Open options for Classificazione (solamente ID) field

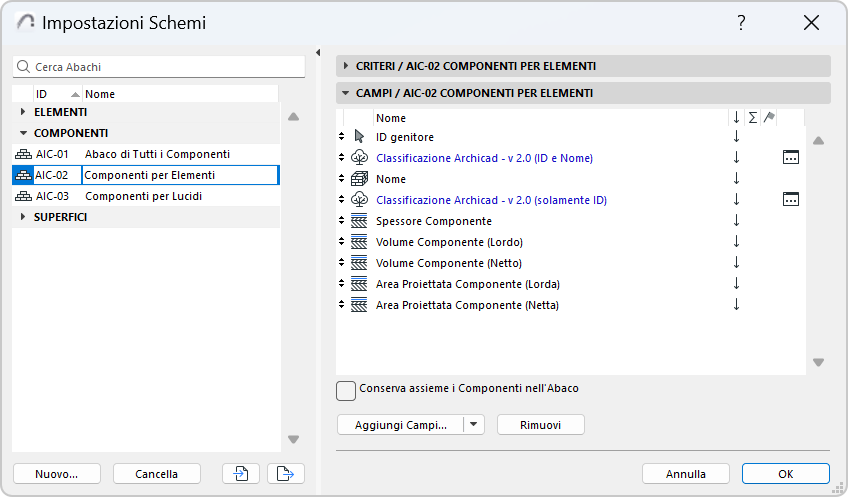791,200
